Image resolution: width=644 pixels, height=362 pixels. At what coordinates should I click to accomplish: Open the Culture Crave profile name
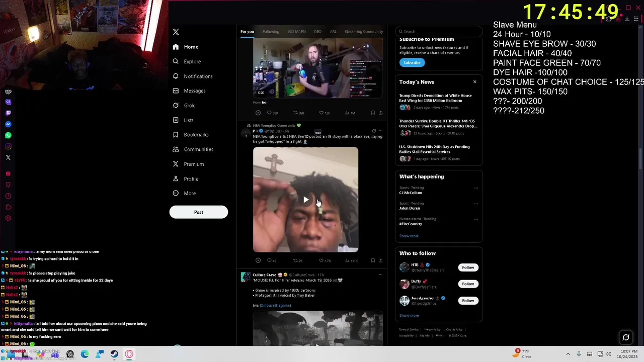[265, 275]
